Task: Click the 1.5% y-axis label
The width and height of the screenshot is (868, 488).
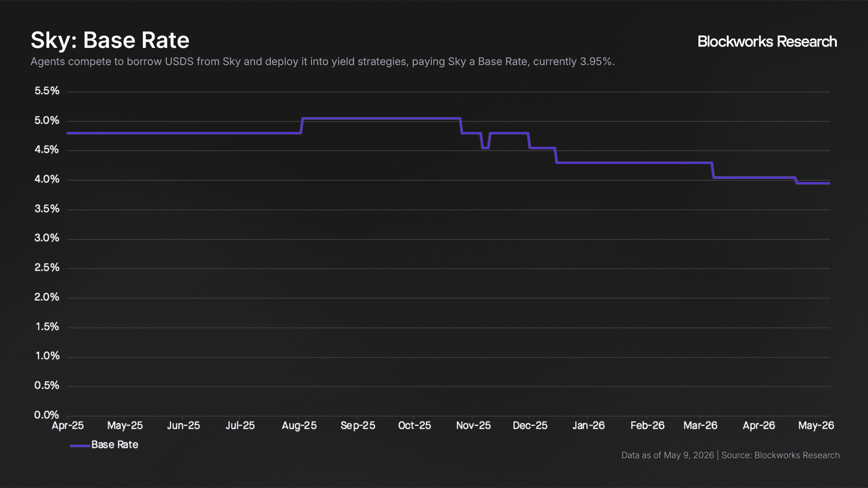Action: 47,327
